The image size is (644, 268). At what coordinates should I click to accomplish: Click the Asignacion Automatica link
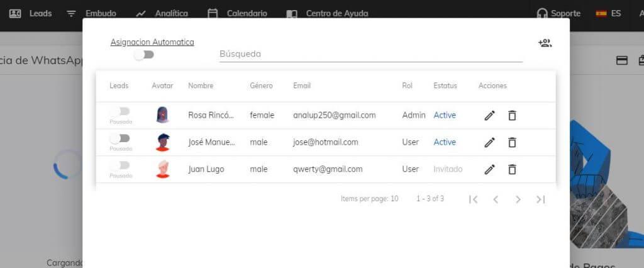click(x=152, y=42)
